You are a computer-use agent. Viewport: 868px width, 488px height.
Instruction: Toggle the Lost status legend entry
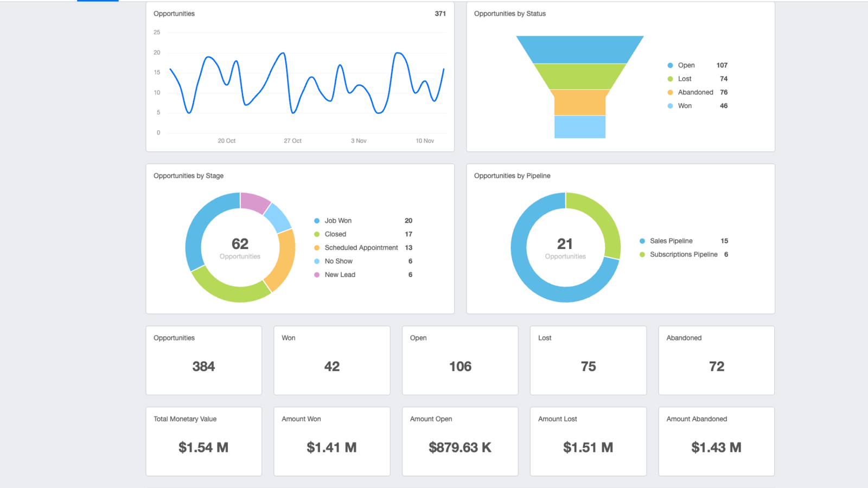pos(684,79)
